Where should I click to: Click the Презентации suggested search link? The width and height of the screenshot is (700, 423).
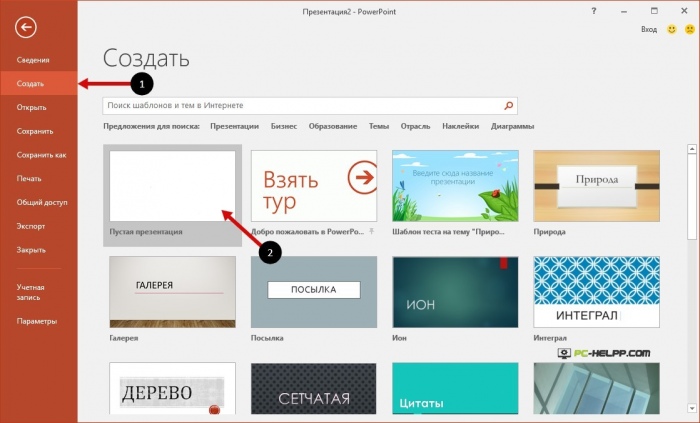pyautogui.click(x=235, y=126)
